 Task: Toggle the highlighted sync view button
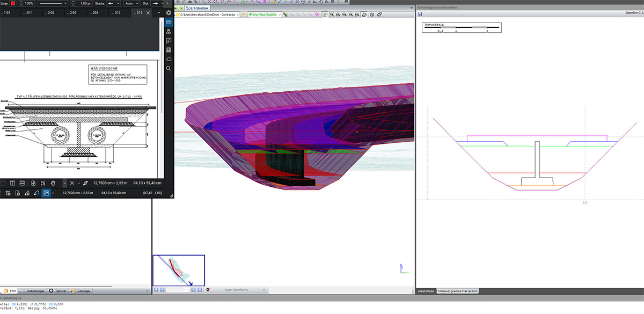[x=46, y=193]
